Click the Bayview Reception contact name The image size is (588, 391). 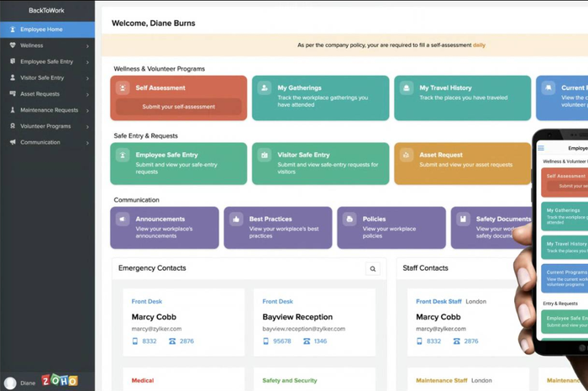coord(297,317)
